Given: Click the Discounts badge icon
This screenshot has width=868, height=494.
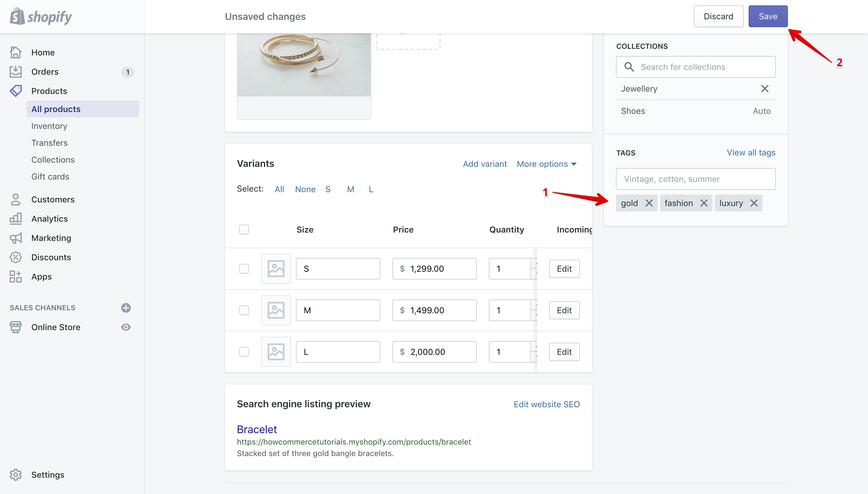Looking at the screenshot, I should point(16,258).
